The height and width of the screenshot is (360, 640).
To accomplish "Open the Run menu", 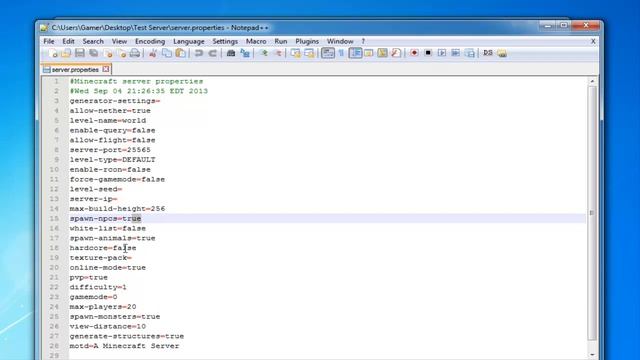I will tap(280, 41).
